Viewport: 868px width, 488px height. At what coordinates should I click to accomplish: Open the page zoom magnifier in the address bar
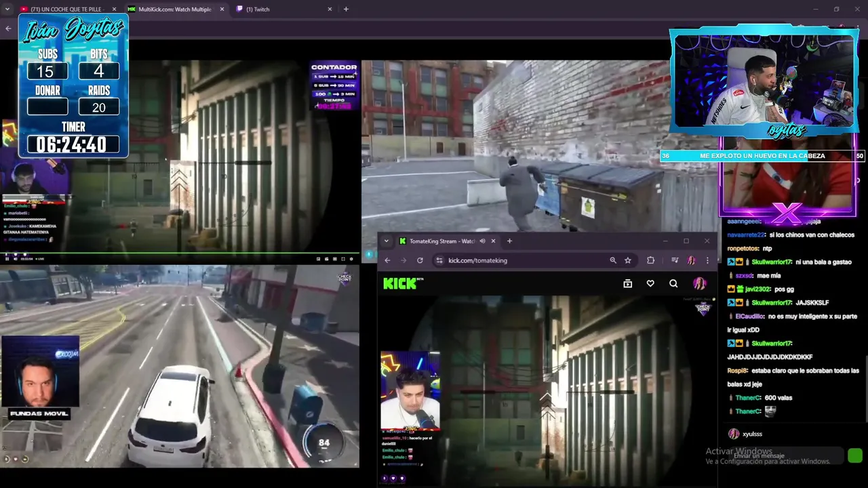coord(613,260)
